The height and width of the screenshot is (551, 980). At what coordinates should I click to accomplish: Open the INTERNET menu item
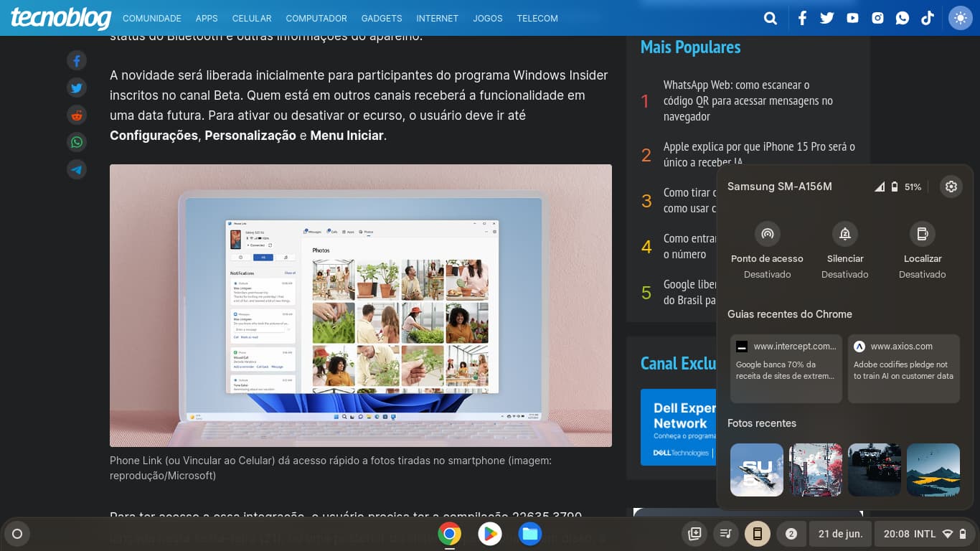pos(438,18)
